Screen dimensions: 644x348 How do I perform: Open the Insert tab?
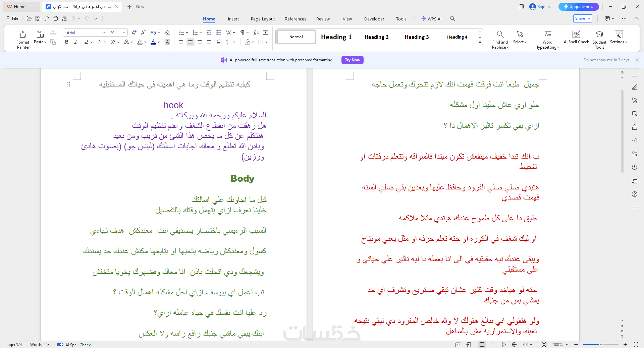(233, 19)
